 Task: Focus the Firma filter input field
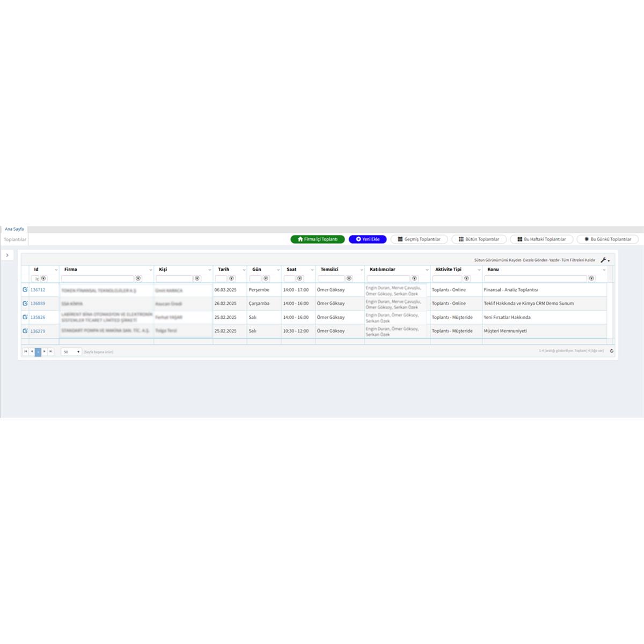(x=98, y=279)
